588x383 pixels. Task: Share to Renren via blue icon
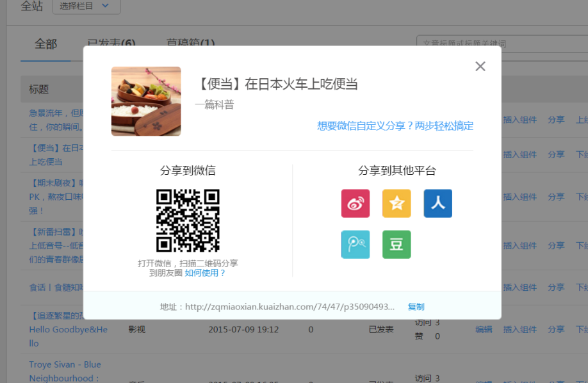437,204
